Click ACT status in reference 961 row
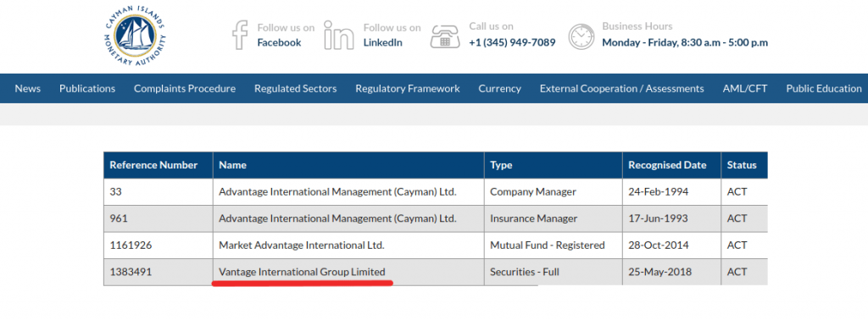 [x=737, y=218]
